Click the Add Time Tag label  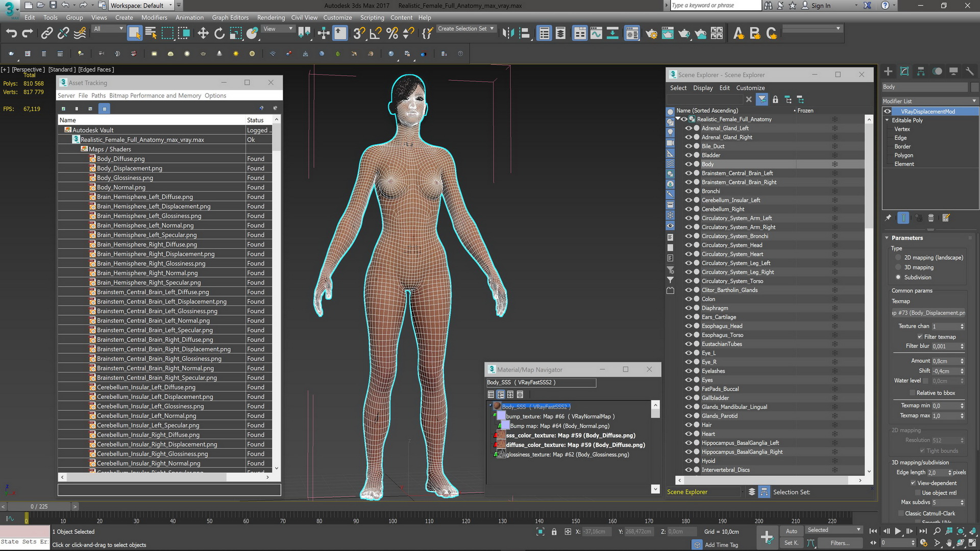721,545
